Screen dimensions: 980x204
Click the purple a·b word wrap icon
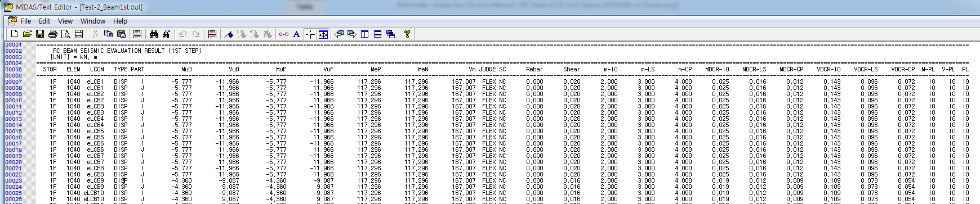[284, 34]
